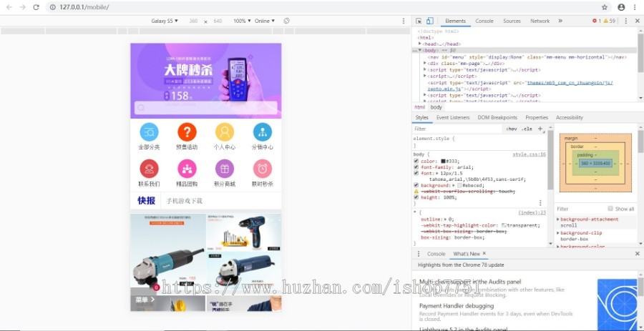Open the DevTools customize three-dot menu
644x331 pixels.
[626, 21]
